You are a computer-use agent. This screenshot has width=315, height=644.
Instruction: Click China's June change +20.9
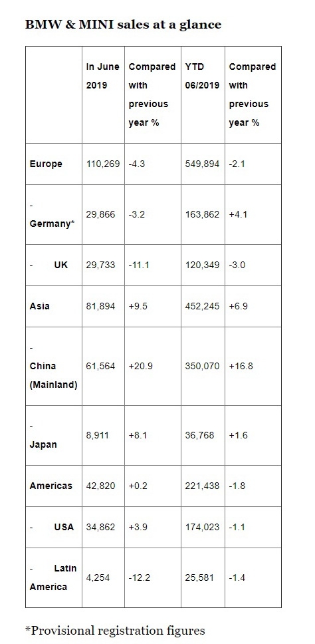click(x=141, y=366)
